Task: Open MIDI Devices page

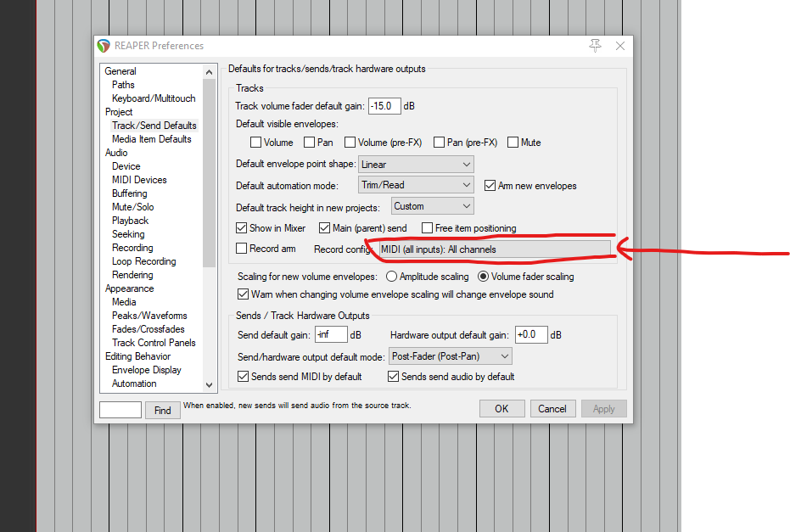Action: [139, 180]
